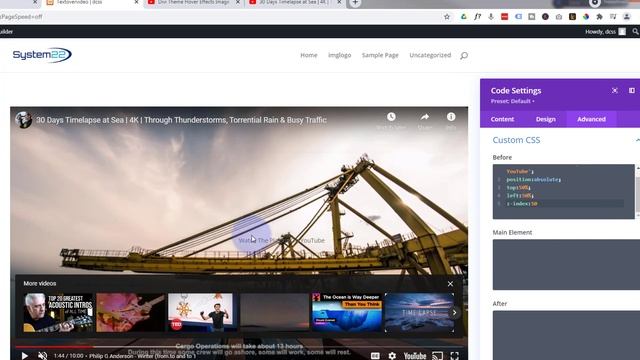The height and width of the screenshot is (360, 640).
Task: Open the site navigation search magnifier icon
Action: (464, 56)
